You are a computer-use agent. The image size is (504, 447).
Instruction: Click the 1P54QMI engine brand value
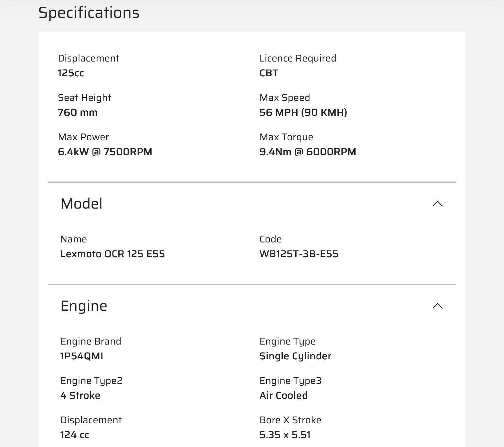(82, 356)
